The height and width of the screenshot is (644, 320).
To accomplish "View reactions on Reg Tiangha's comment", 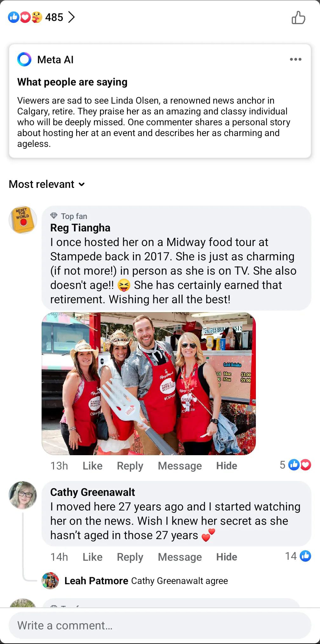I will (x=295, y=465).
